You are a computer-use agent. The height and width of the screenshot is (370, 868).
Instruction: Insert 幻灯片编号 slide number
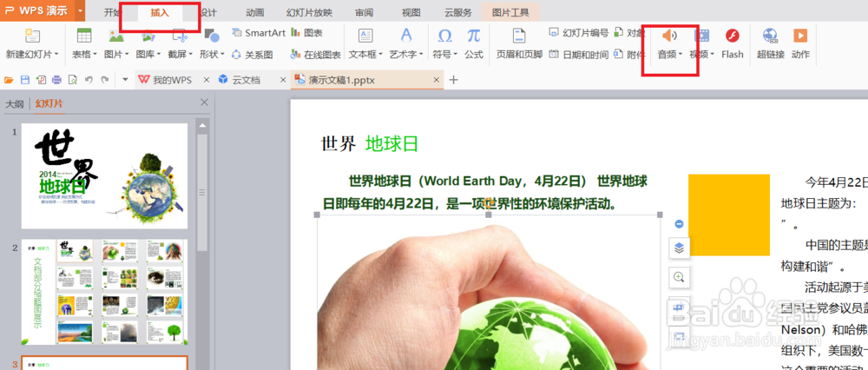pyautogui.click(x=578, y=33)
